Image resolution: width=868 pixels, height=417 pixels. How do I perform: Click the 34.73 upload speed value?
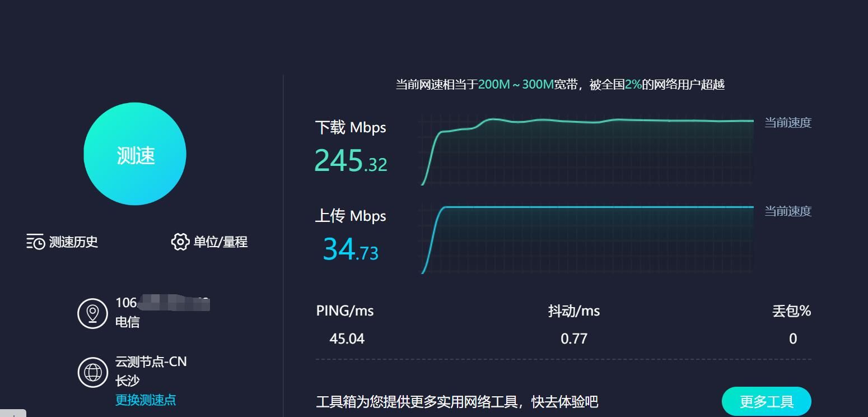[x=351, y=249]
